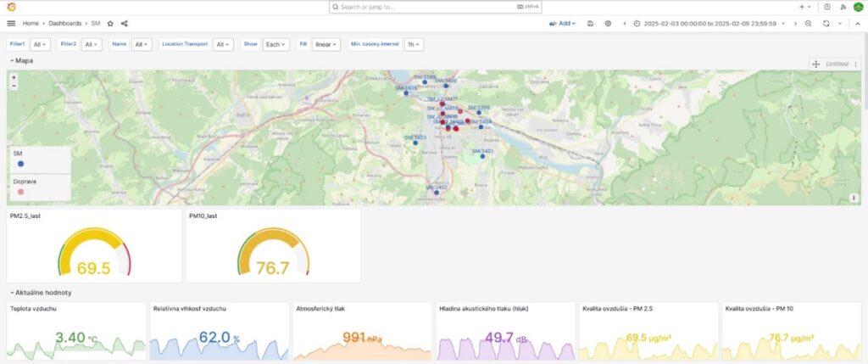Open the PM10_last panel title
This screenshot has height=364, width=868.
(203, 216)
